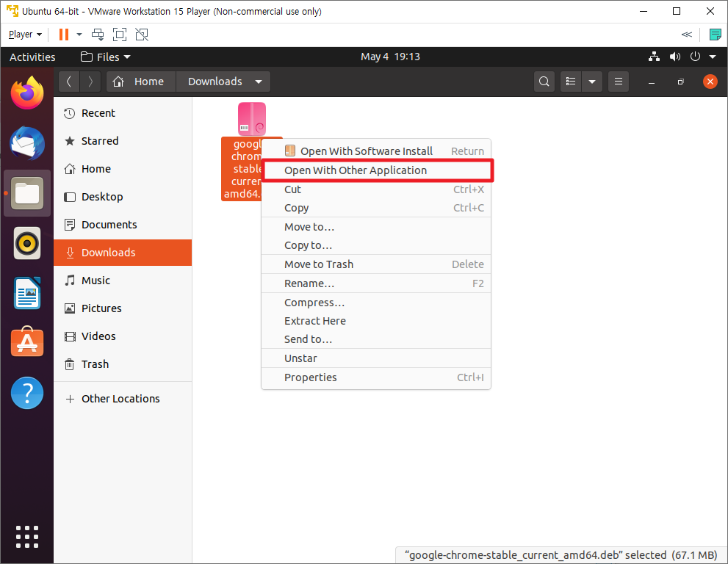Select Unstar from the context menu
The image size is (728, 564).
click(x=376, y=358)
